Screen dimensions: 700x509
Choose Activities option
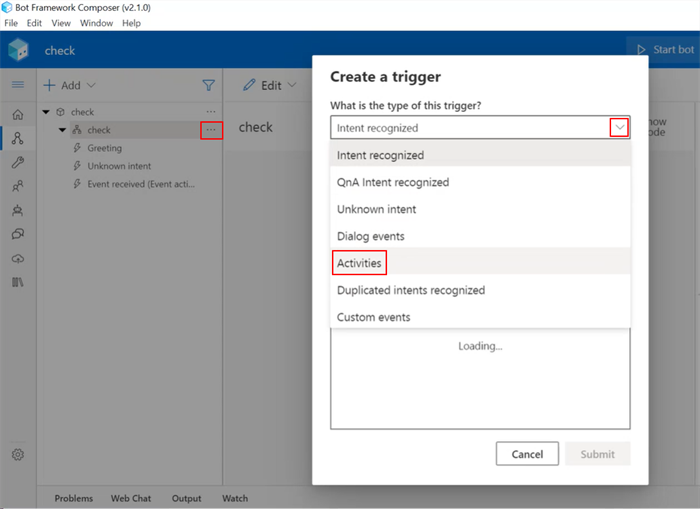coord(480,263)
